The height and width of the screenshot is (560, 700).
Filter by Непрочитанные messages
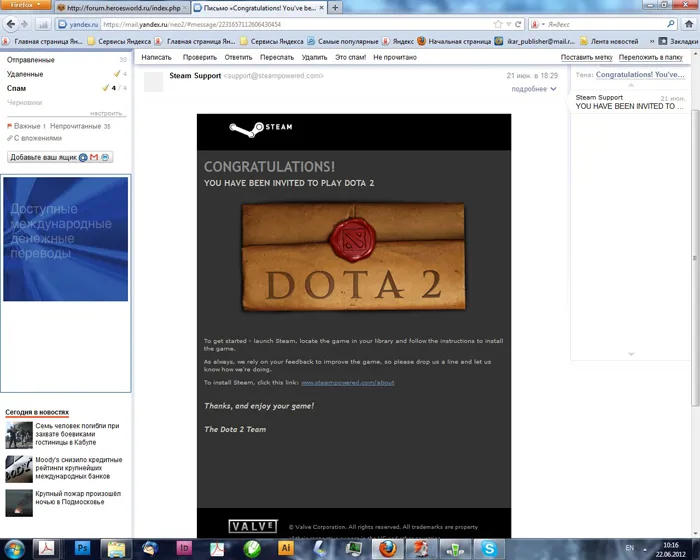pyautogui.click(x=75, y=126)
